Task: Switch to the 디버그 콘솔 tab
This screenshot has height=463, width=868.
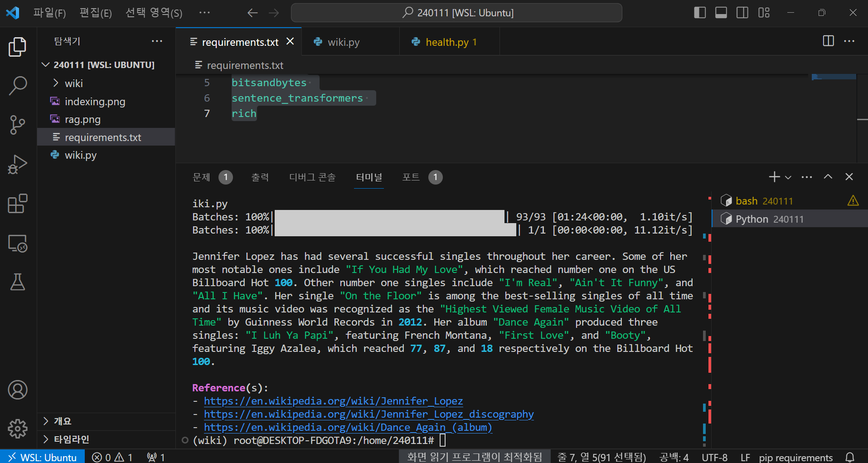Action: [313, 177]
